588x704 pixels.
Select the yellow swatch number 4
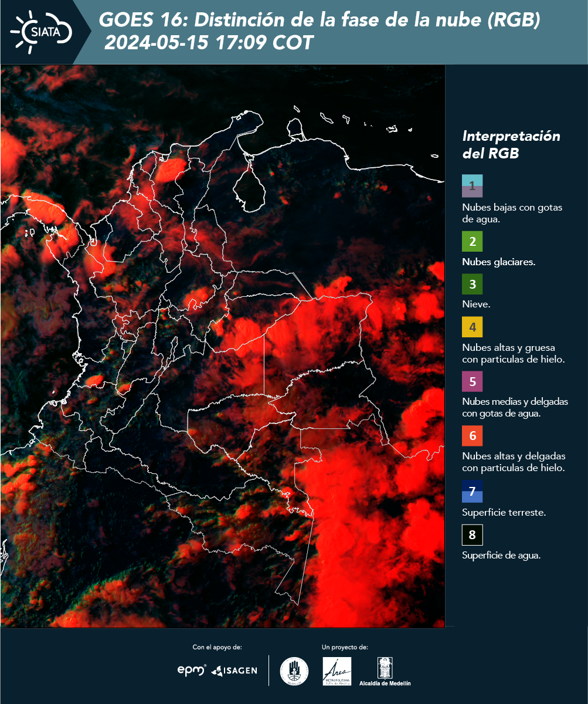click(472, 327)
